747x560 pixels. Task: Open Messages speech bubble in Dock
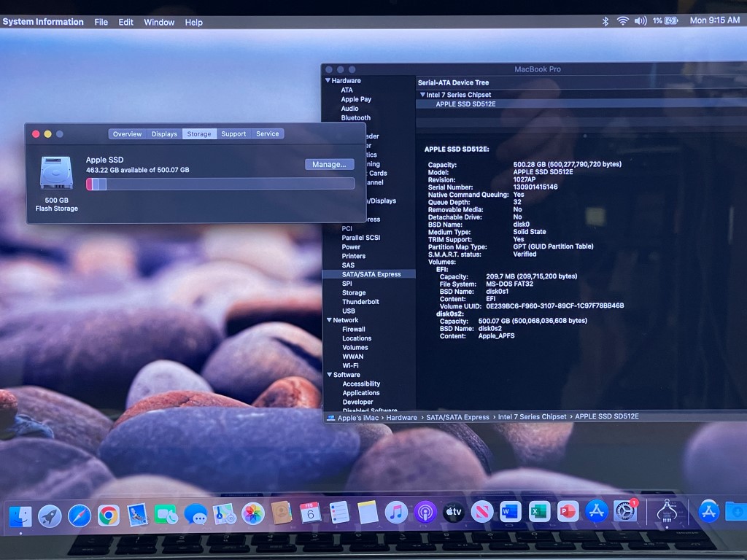click(x=196, y=515)
